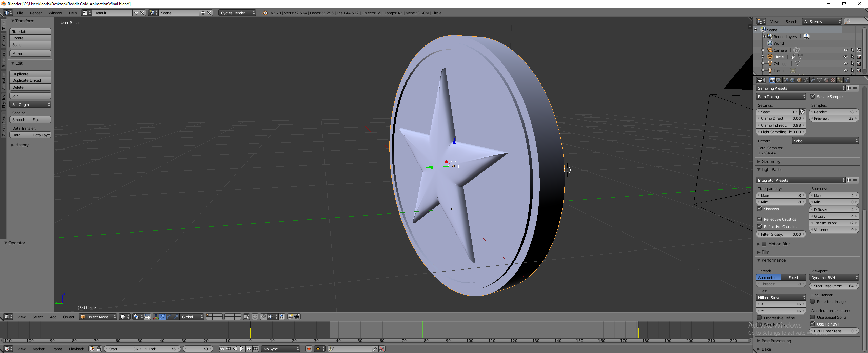The height and width of the screenshot is (353, 868).
Task: Toggle the proportional editing circle icon
Action: [x=255, y=317]
